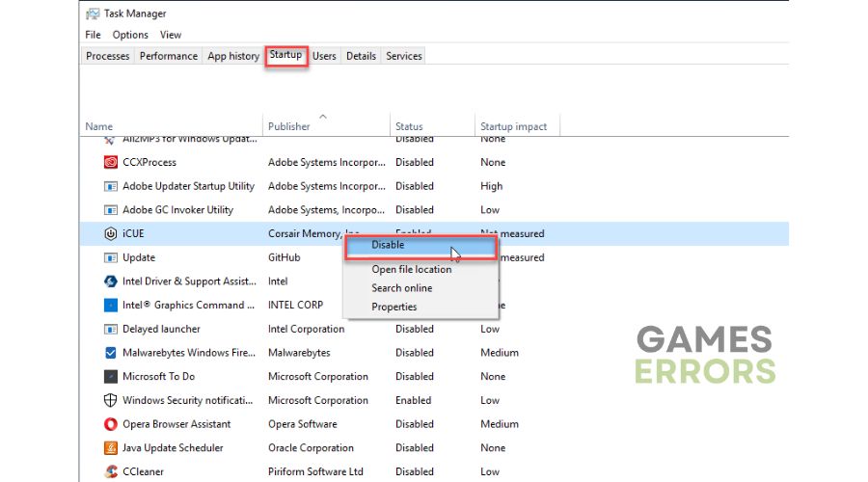The height and width of the screenshot is (482, 868).
Task: Click High impact of Adobe Updater row
Action: 492,186
